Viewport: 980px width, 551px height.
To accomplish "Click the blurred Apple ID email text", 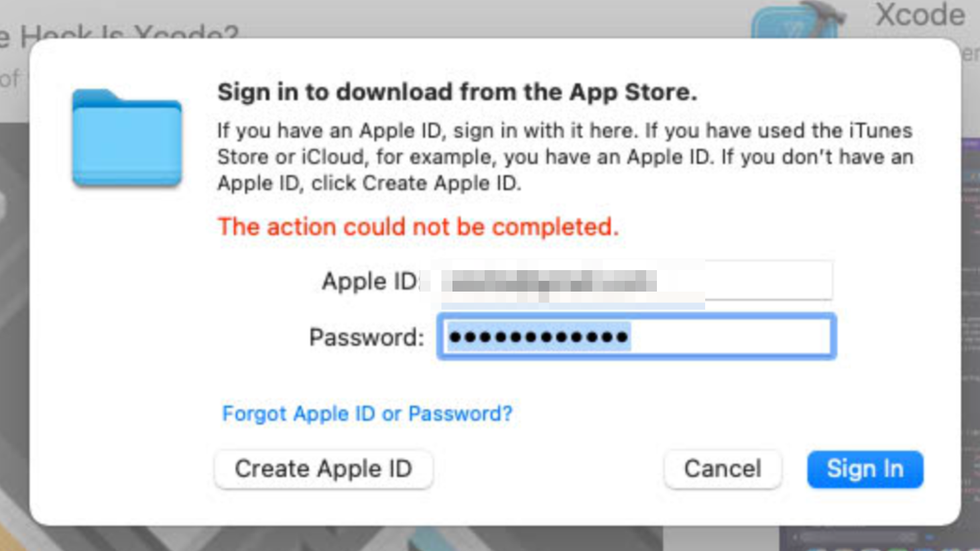I will [554, 282].
